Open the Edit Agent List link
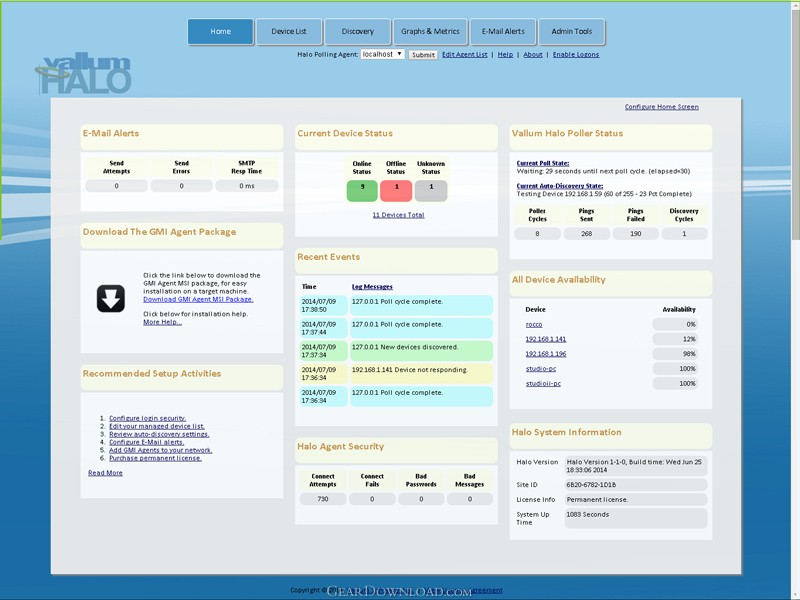 [x=465, y=55]
